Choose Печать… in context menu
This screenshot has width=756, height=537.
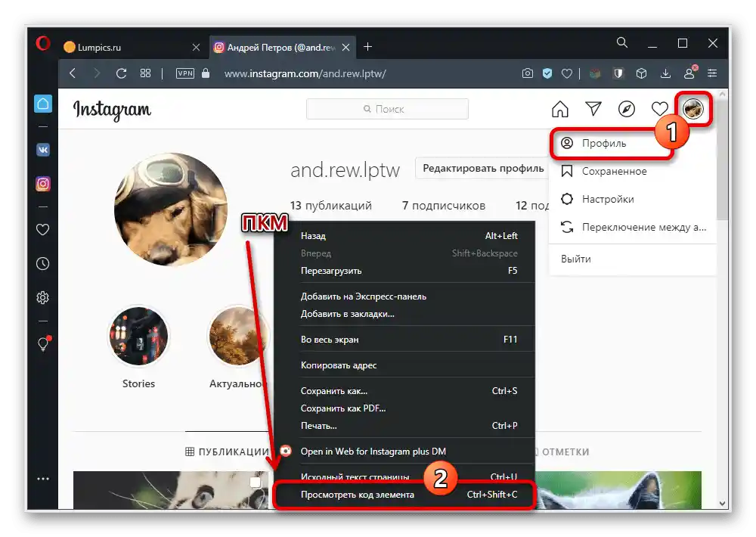pos(405,426)
